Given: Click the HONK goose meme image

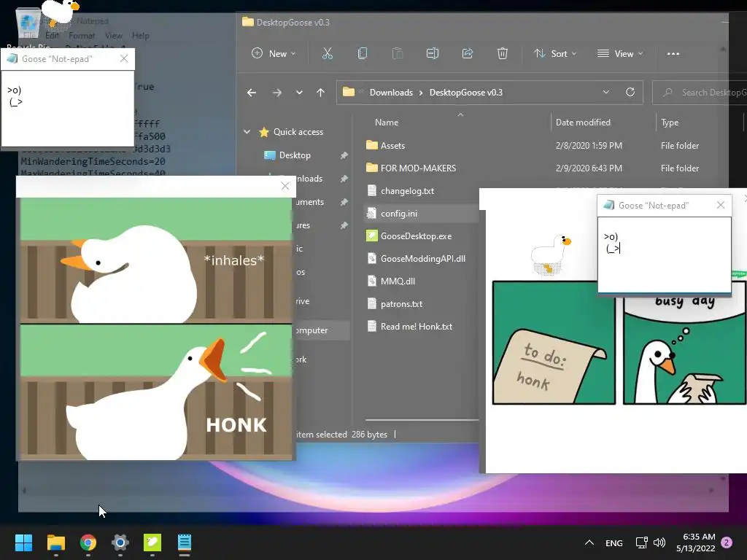Looking at the screenshot, I should (156, 329).
